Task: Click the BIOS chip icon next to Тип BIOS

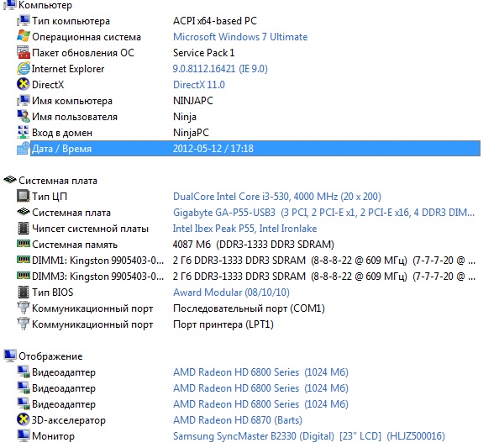Action: click(24, 292)
